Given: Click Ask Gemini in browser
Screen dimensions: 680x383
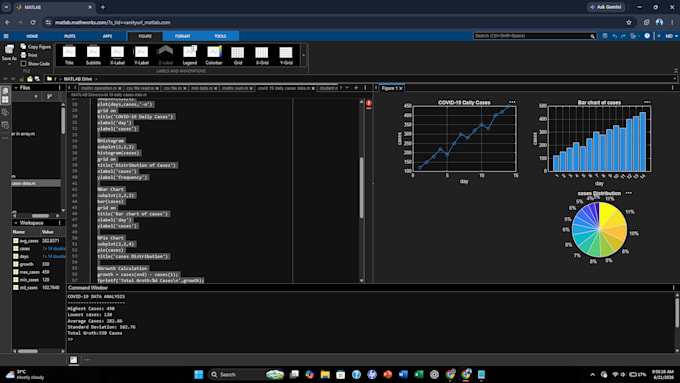Looking at the screenshot, I should (x=606, y=7).
